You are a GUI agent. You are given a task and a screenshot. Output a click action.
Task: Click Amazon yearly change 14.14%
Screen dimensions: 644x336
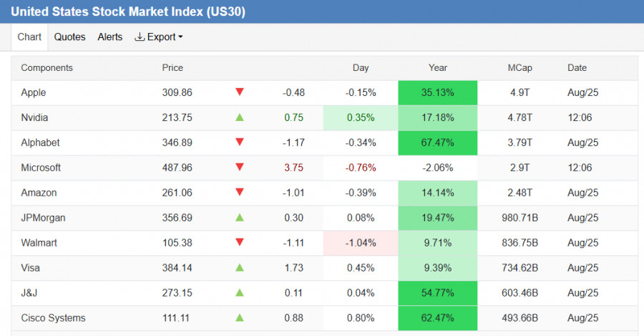click(x=438, y=193)
